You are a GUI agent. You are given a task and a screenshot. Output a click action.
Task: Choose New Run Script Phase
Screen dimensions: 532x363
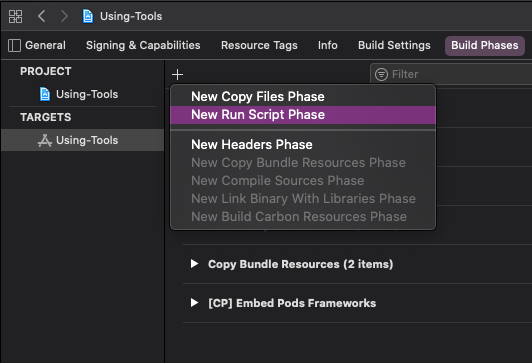303,115
